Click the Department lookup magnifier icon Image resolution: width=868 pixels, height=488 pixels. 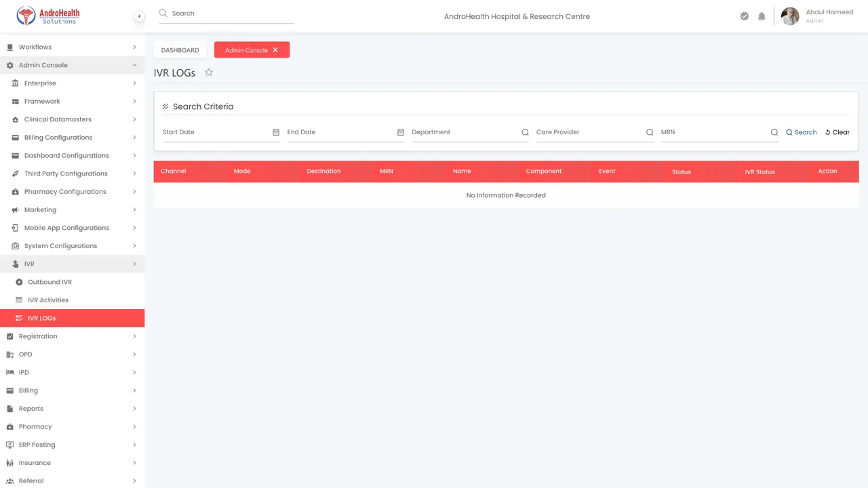pos(525,132)
